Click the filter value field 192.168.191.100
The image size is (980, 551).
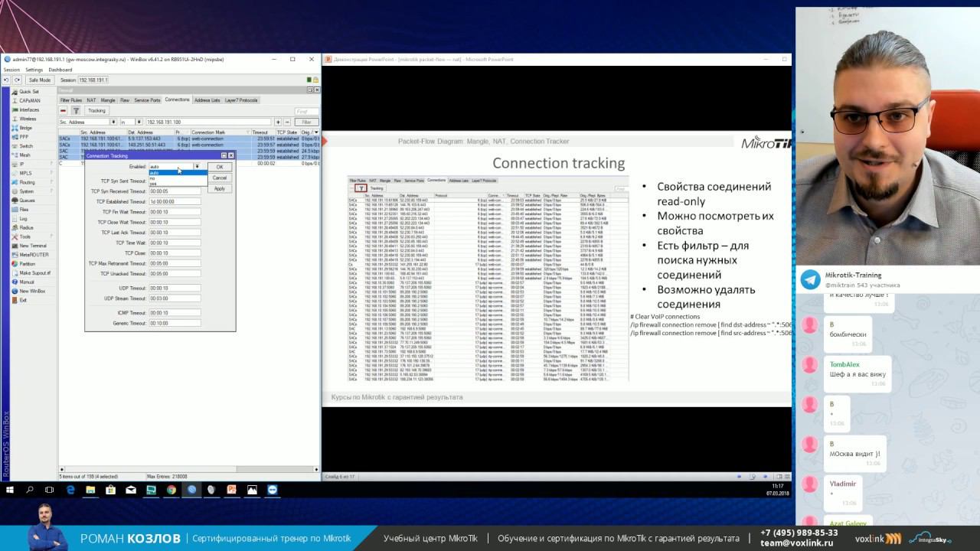coord(208,122)
